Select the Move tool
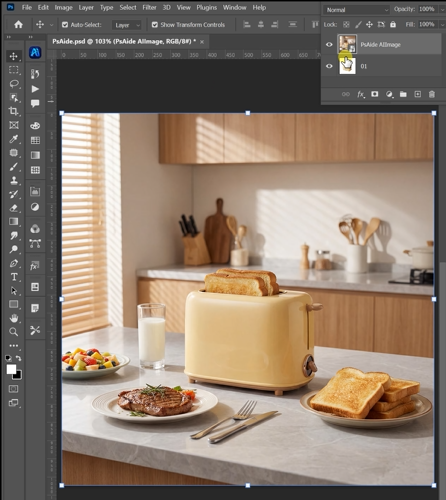The image size is (446, 500). [x=14, y=56]
